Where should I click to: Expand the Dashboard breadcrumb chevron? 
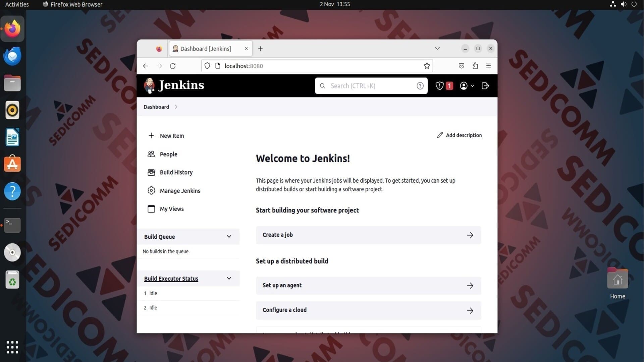176,107
